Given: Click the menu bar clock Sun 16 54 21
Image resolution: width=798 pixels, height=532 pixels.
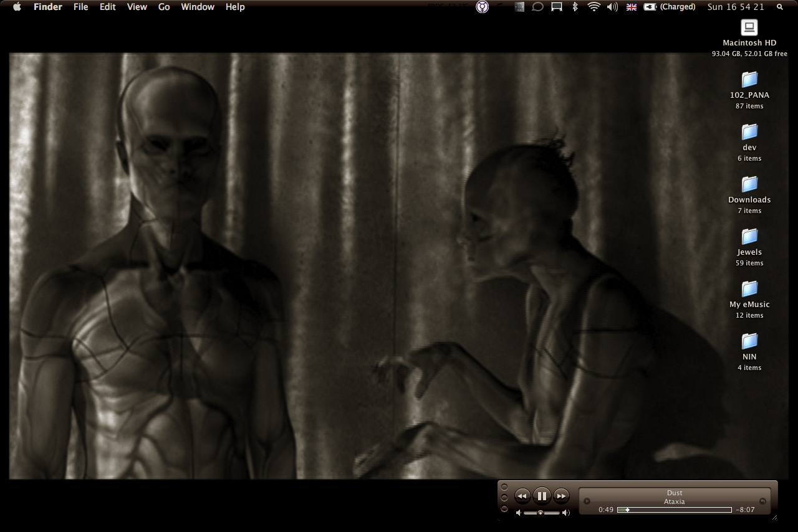Looking at the screenshot, I should coord(736,7).
